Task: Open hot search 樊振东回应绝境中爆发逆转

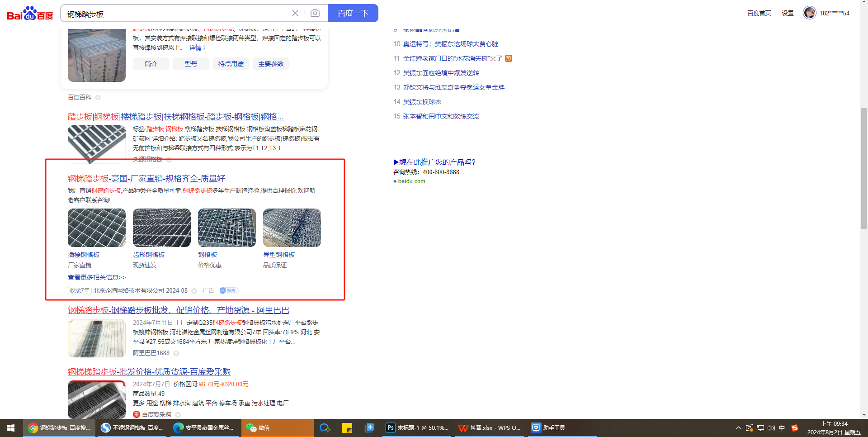Action: pyautogui.click(x=441, y=73)
